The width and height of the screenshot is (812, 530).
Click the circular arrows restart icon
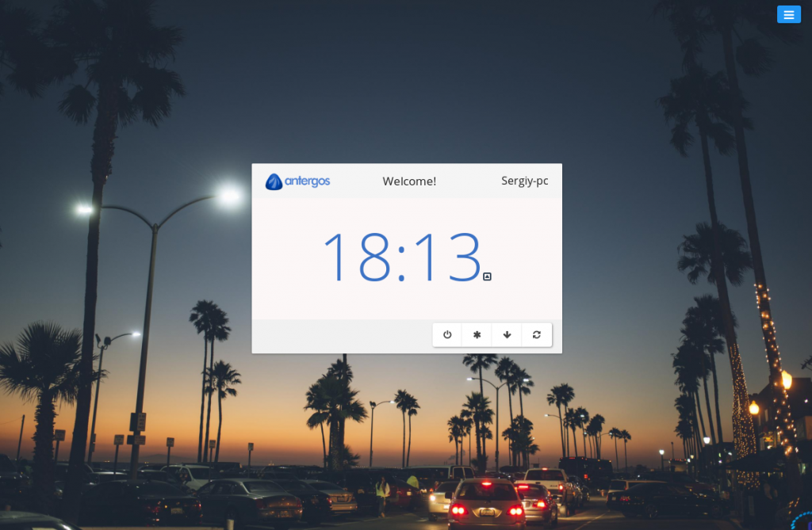click(537, 335)
